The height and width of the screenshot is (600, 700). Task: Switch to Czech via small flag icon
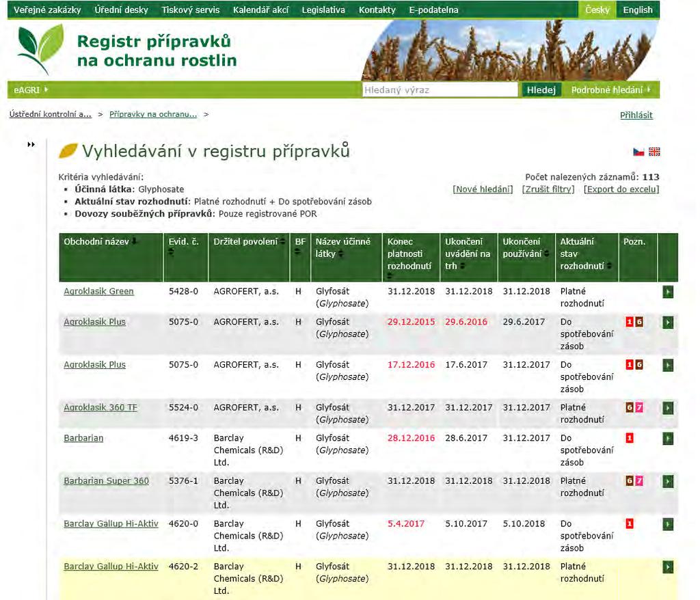click(x=638, y=152)
